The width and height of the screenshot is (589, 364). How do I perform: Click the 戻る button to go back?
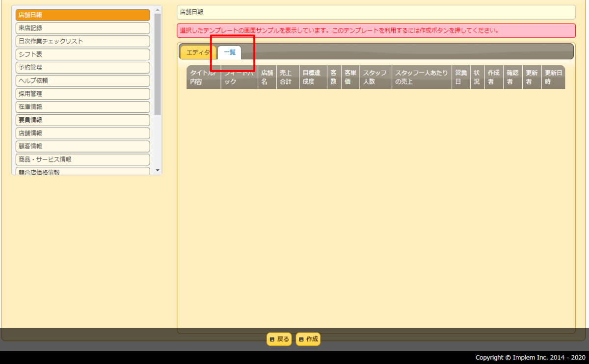(279, 339)
